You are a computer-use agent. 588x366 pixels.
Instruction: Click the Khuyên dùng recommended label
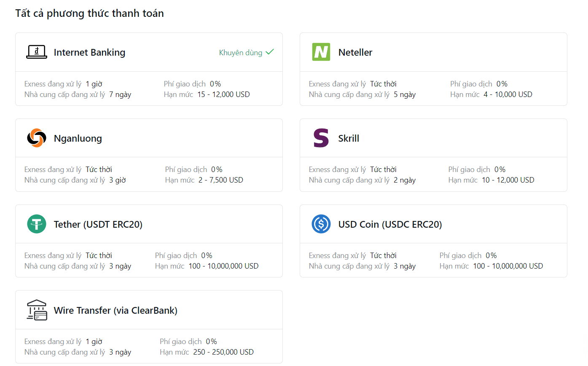[x=241, y=53]
